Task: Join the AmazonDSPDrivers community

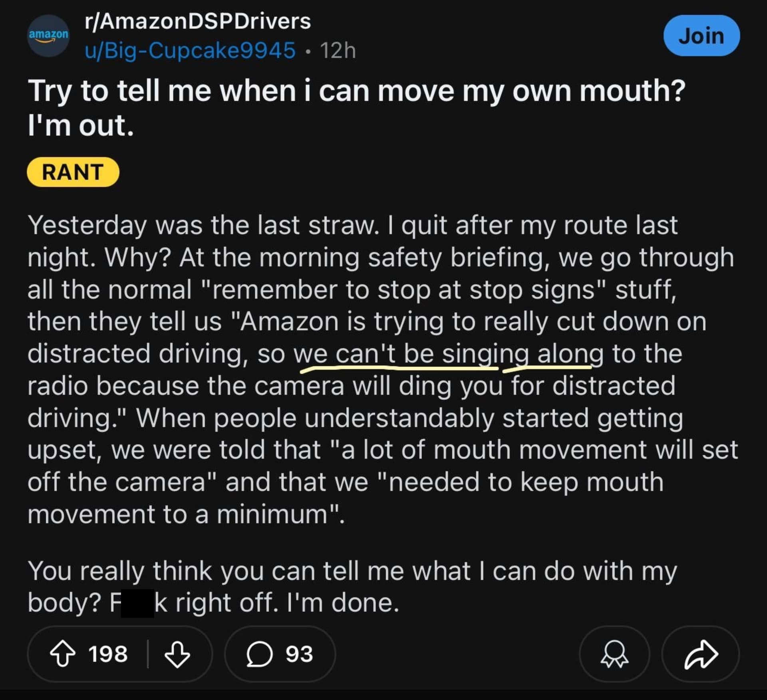Action: pos(701,36)
